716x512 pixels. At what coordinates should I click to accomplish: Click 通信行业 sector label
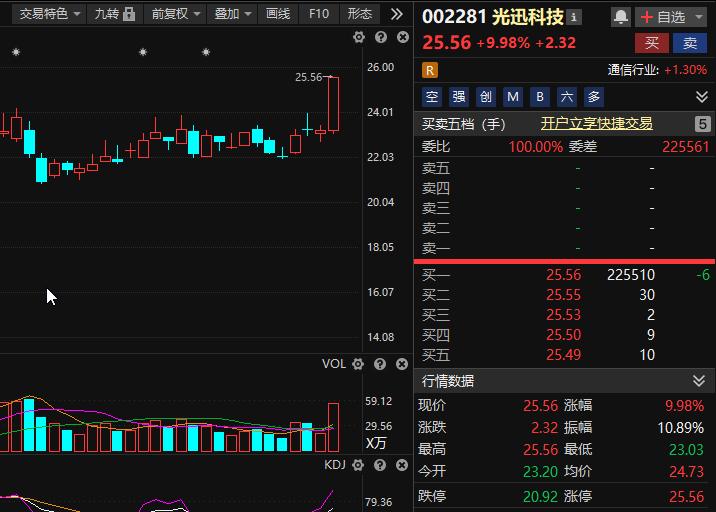click(x=633, y=70)
